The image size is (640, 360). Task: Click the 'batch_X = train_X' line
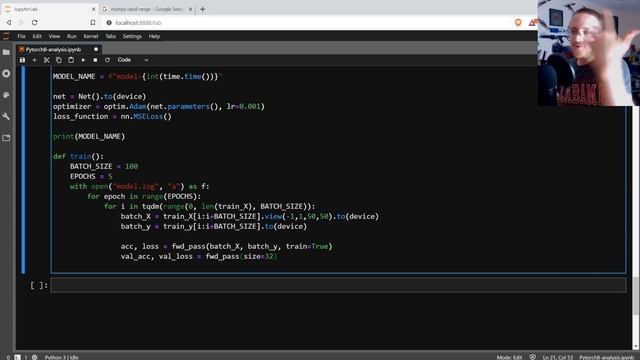pyautogui.click(x=250, y=216)
